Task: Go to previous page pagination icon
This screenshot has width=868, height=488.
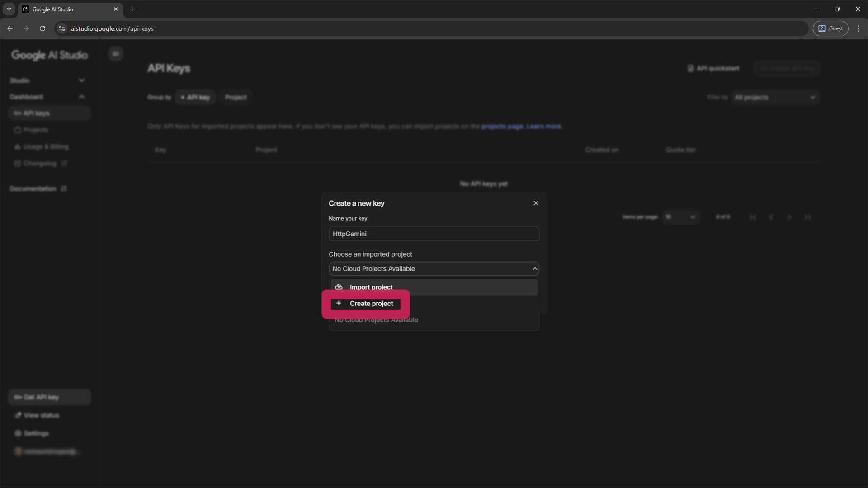Action: pyautogui.click(x=771, y=217)
